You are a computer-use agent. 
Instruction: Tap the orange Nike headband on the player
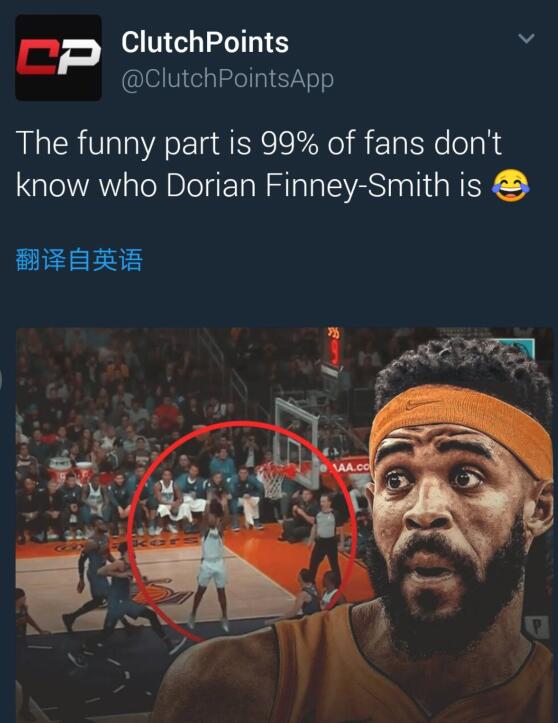[x=461, y=423]
